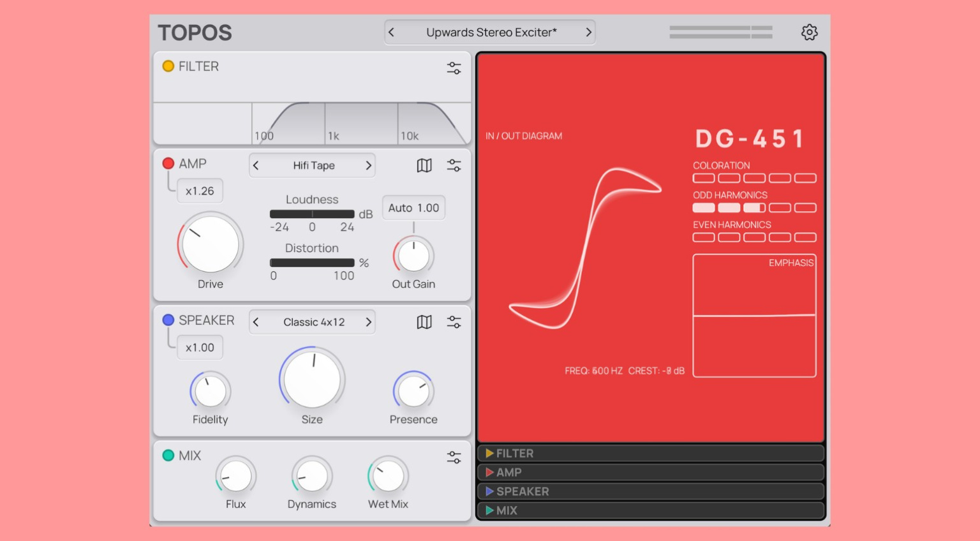
Task: Open AMP section advanced sliders icon
Action: 454,166
